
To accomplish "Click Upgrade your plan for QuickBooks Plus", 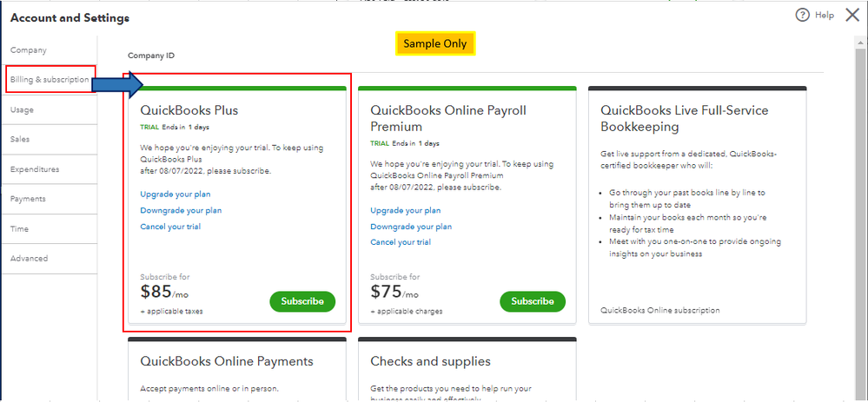I will tap(176, 194).
